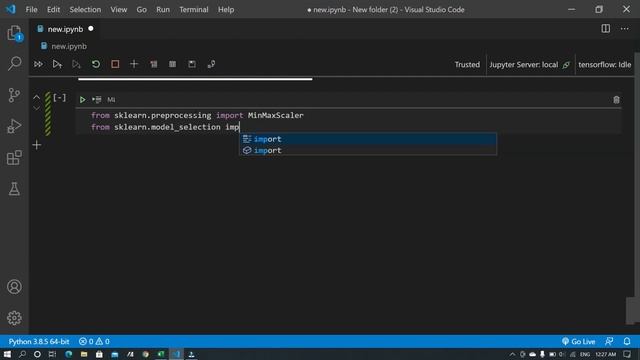This screenshot has height=360, width=640.
Task: Open notifications bell in status bar
Action: tap(627, 341)
